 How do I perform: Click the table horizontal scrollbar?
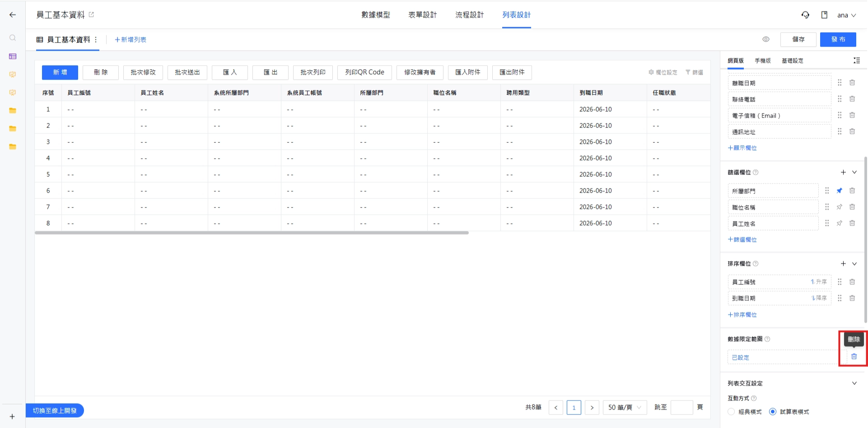coord(252,233)
